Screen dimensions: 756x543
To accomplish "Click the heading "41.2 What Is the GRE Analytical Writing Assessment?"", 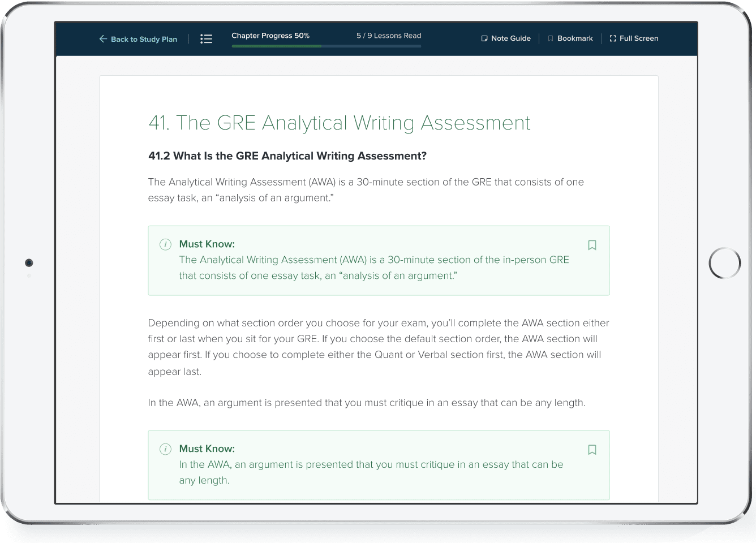I will [288, 156].
